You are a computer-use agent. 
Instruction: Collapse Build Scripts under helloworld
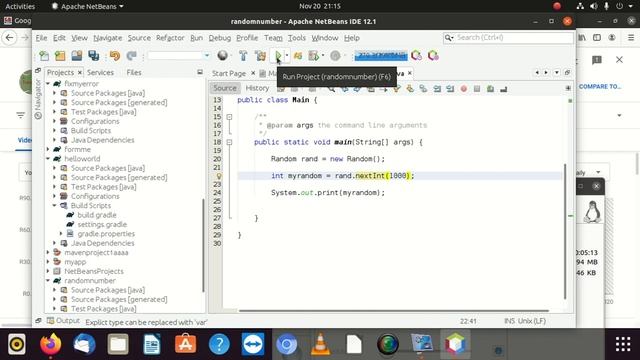click(55, 206)
